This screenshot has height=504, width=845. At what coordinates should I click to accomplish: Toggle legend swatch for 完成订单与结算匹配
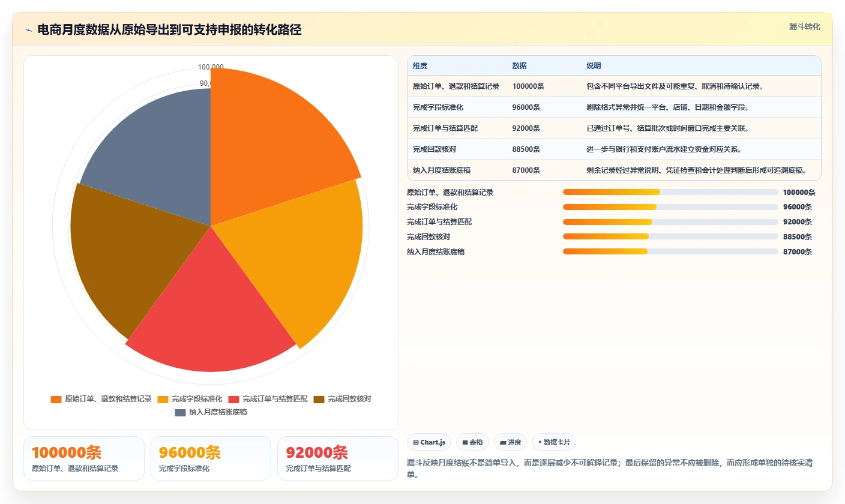(233, 399)
